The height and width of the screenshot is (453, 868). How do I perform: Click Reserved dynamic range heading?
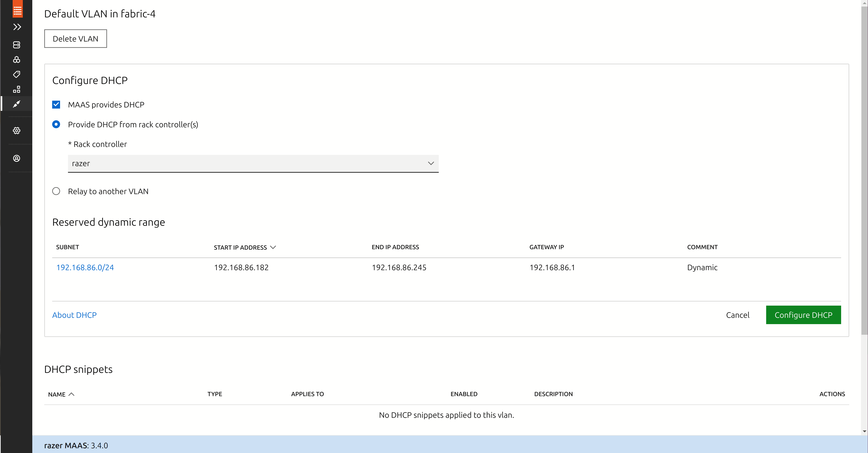[x=108, y=222]
